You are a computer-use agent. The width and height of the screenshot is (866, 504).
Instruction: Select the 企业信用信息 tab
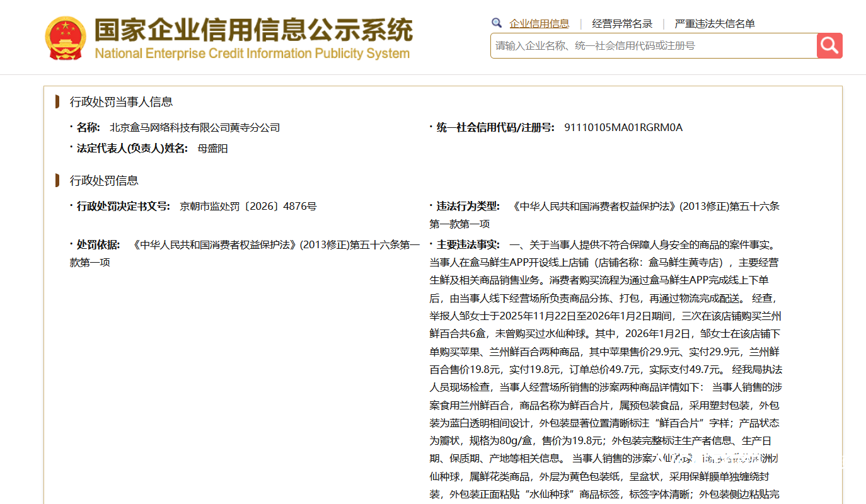click(x=539, y=24)
